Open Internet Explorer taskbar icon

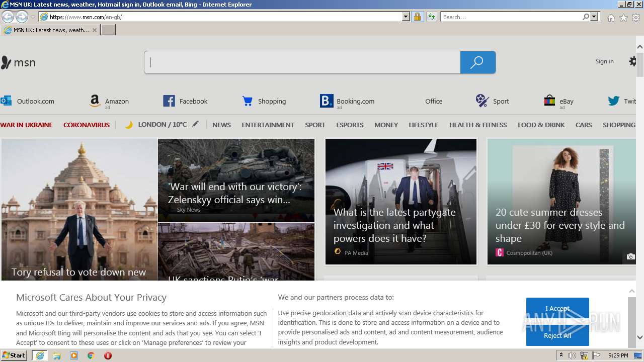point(40,355)
